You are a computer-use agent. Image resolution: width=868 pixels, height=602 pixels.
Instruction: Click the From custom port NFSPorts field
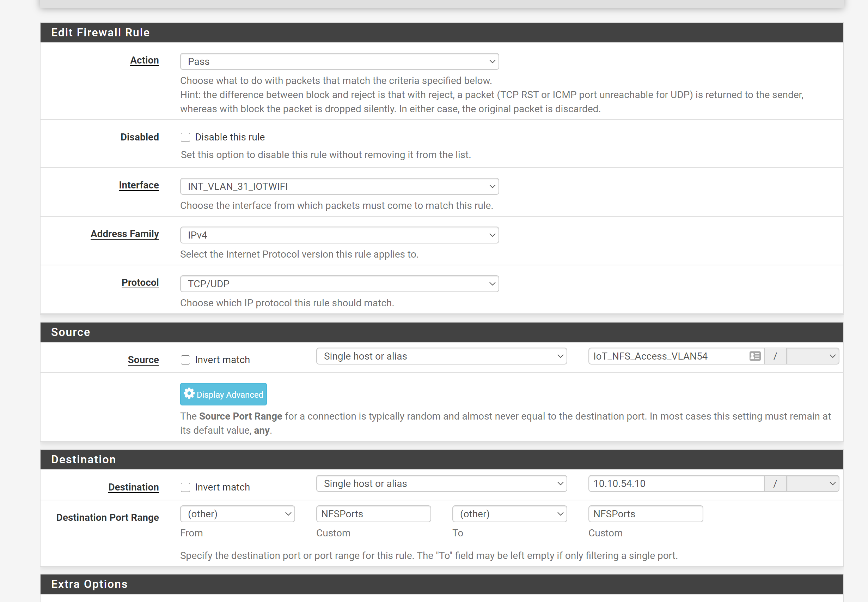pos(373,514)
